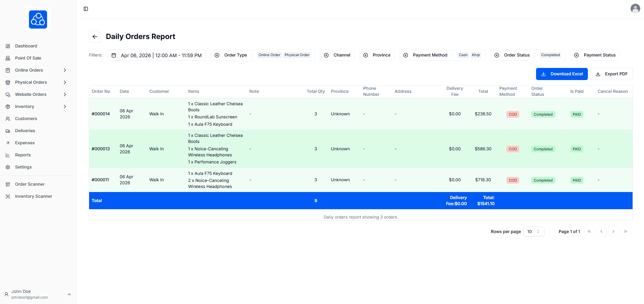Viewport: 644px width, 304px height.
Task: Go back with the arrow button
Action: tap(95, 37)
